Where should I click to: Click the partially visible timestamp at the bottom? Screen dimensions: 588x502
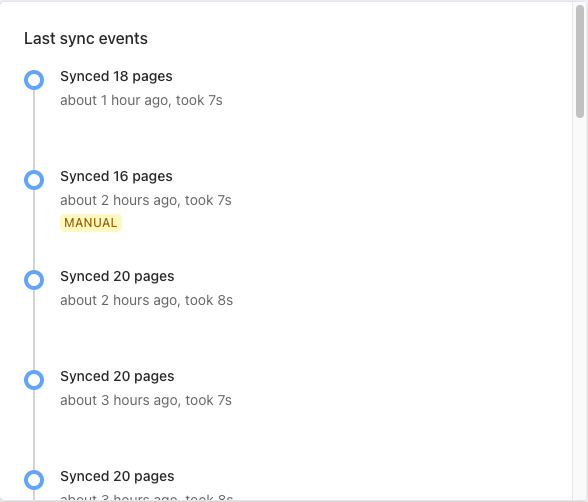pyautogui.click(x=147, y=497)
